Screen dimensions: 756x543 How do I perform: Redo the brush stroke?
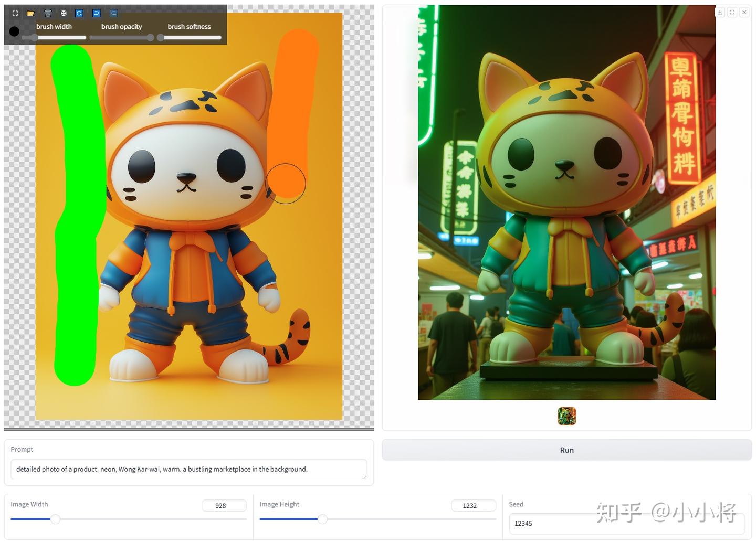click(113, 13)
